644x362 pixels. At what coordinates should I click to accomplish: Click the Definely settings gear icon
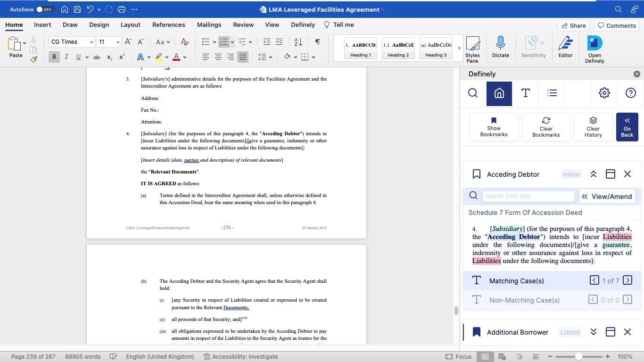604,93
